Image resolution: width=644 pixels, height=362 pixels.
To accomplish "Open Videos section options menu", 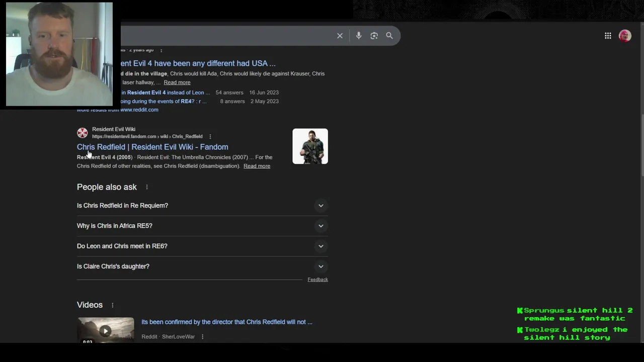I will (113, 305).
